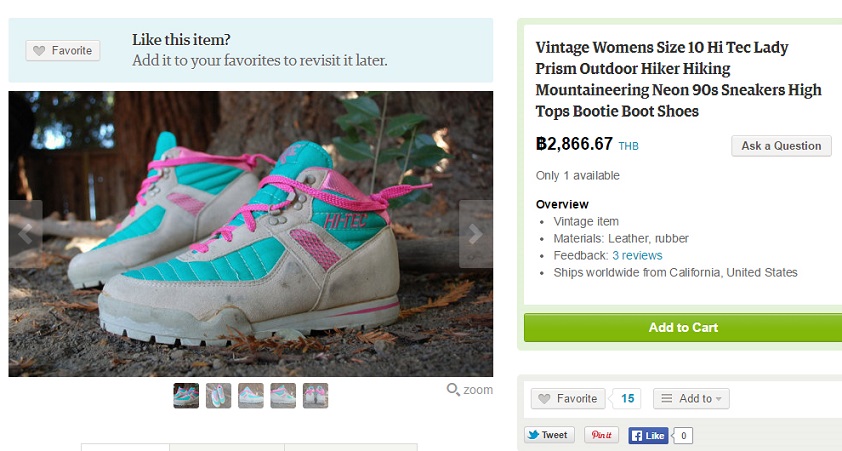
Task: Pin the item with Pinterest Pinit
Action: pyautogui.click(x=602, y=435)
